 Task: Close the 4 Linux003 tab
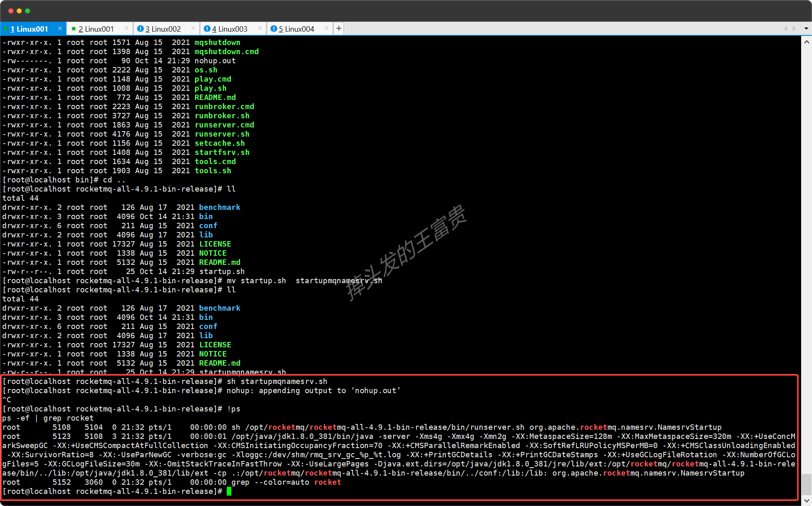coord(260,28)
